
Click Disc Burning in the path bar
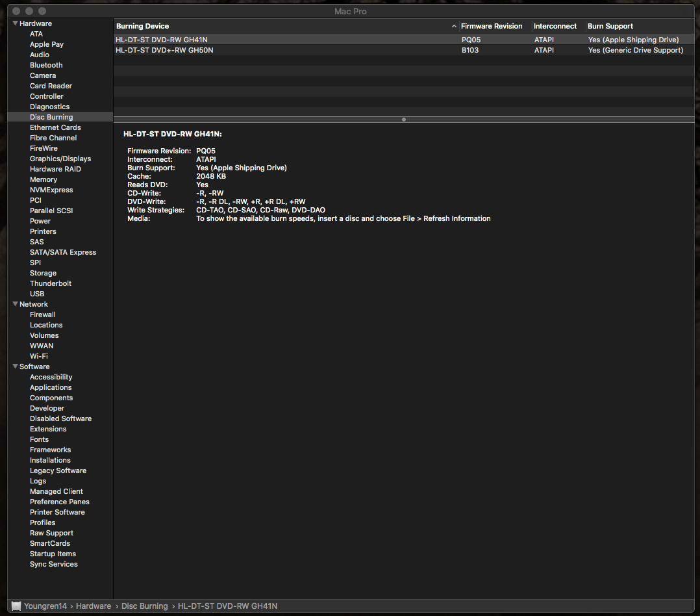point(145,606)
